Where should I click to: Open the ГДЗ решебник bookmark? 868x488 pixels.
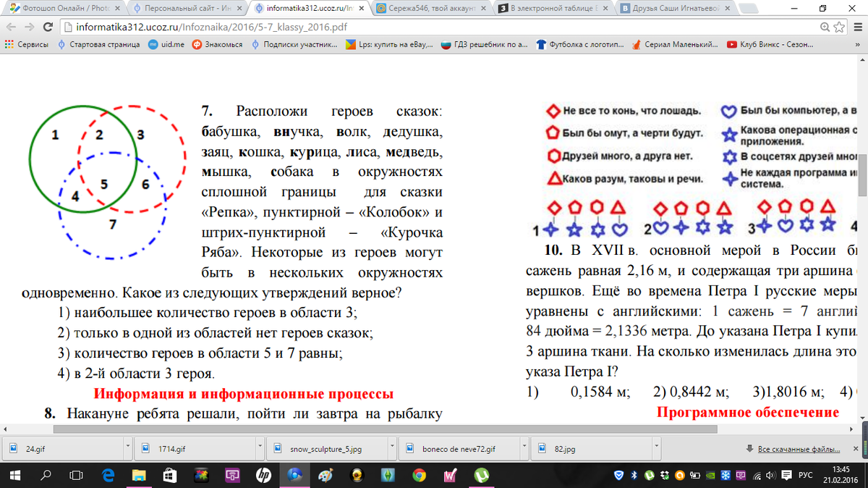[x=485, y=44]
